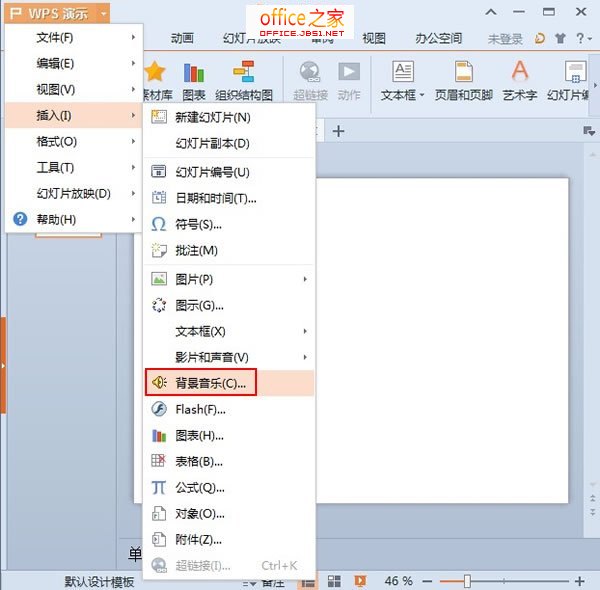Viewport: 600px width, 590px height.
Task: Select the 插入(I) menu entry
Action: [74, 115]
